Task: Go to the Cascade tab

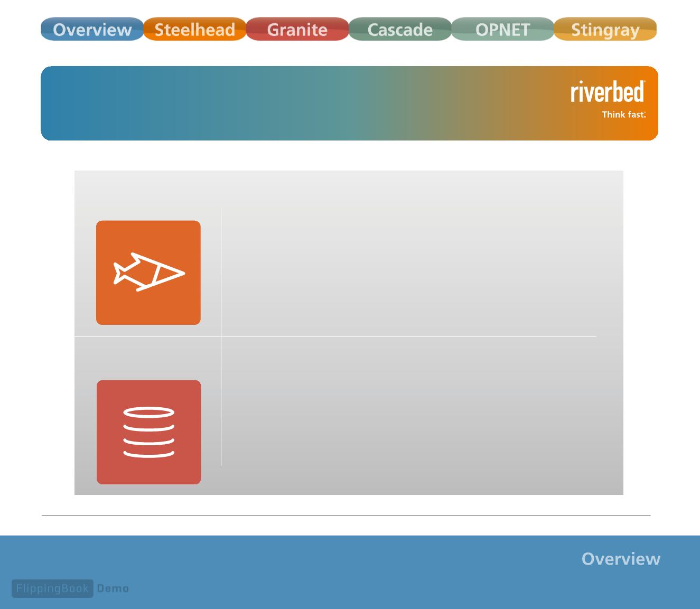Action: 400,29
